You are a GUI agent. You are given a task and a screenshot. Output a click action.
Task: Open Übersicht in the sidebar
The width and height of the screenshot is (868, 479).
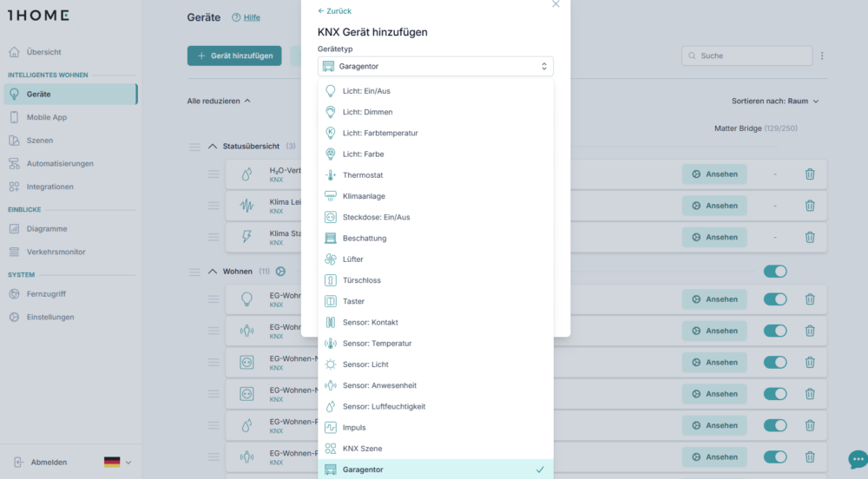click(x=71, y=52)
